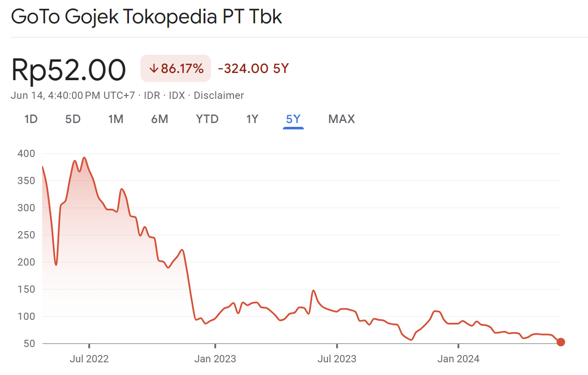The height and width of the screenshot is (375, 588).
Task: Switch chart to 5D range
Action: [73, 119]
